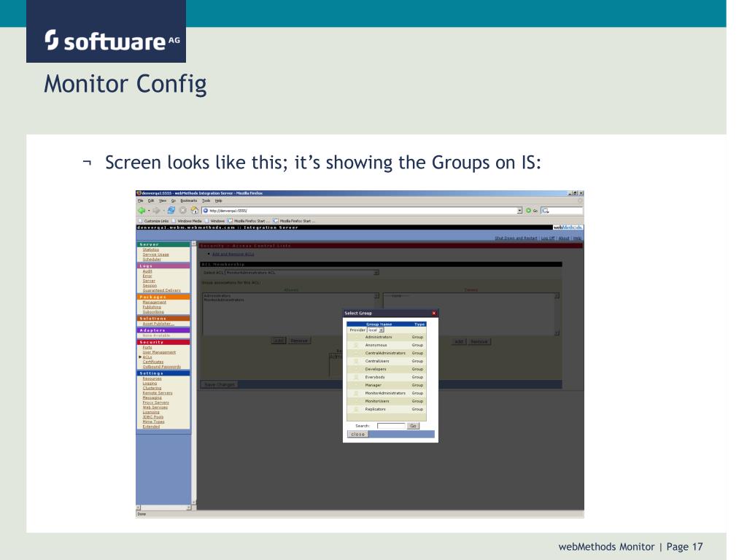Open Packages Management link
Viewport: 747px width, 560px height.
[155, 302]
